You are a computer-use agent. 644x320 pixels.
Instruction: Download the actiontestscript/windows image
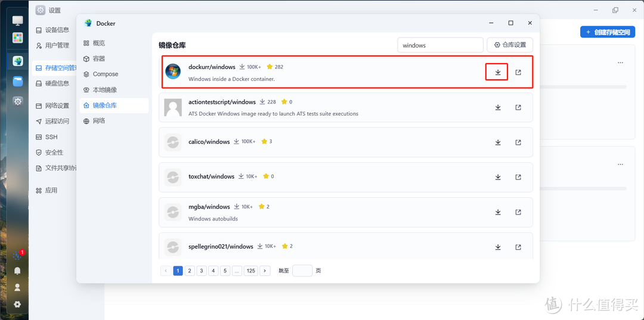point(498,107)
